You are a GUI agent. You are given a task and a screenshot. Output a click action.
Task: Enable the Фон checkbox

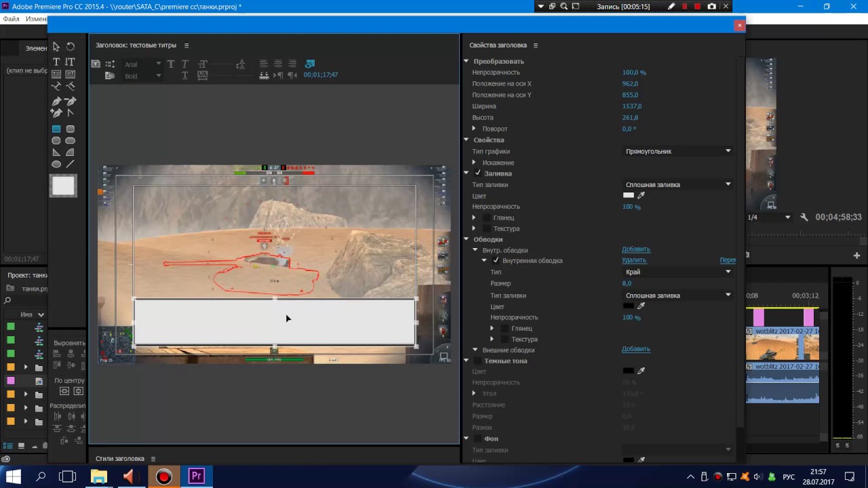click(x=477, y=439)
